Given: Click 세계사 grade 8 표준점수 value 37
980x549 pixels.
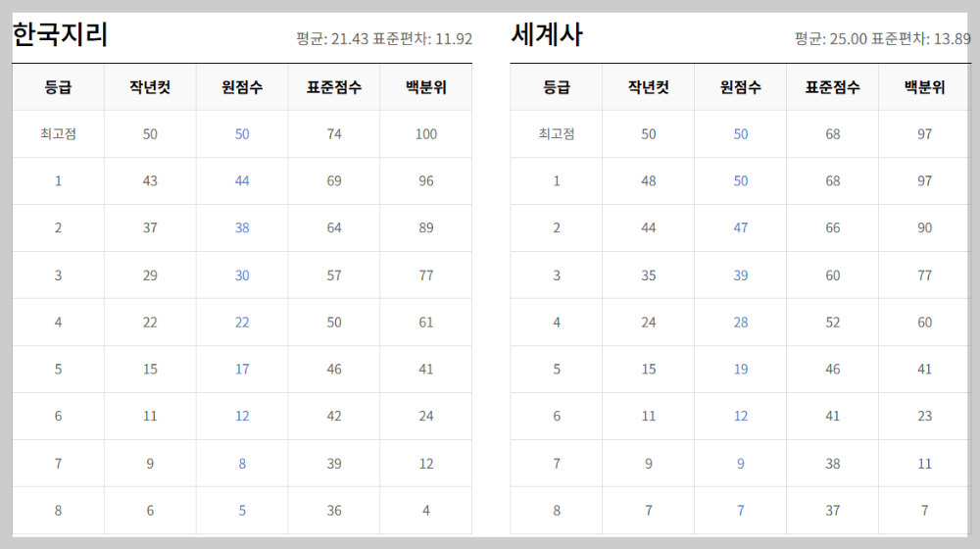Looking at the screenshot, I should point(832,510).
